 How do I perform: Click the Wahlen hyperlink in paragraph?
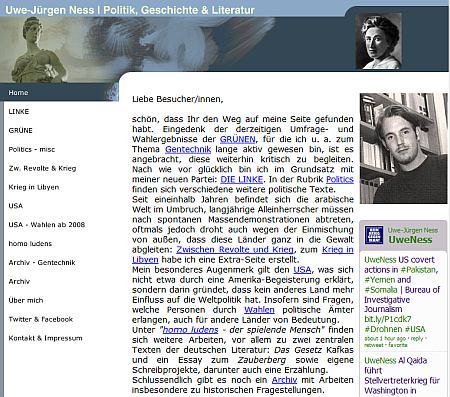coord(259,310)
